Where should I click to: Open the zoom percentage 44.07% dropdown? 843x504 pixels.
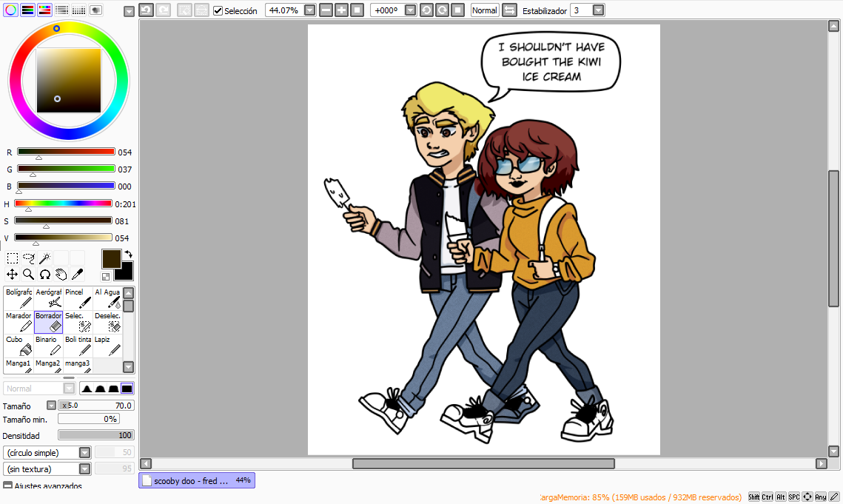309,10
